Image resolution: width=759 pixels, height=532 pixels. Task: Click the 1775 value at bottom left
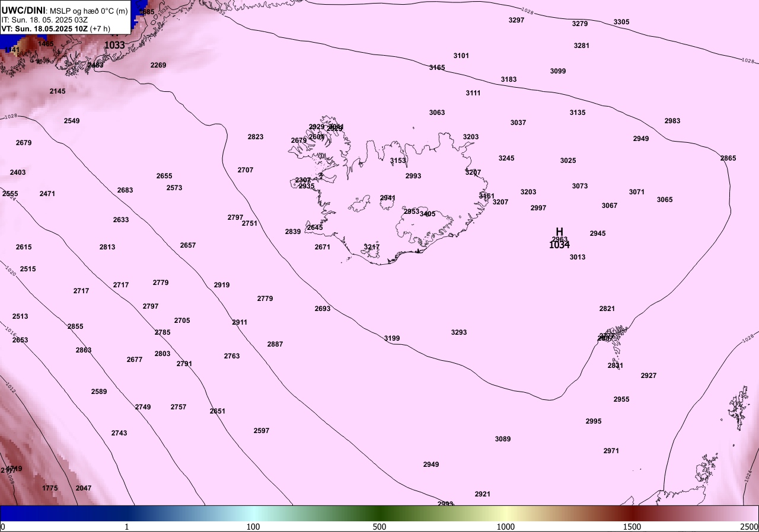[50, 488]
